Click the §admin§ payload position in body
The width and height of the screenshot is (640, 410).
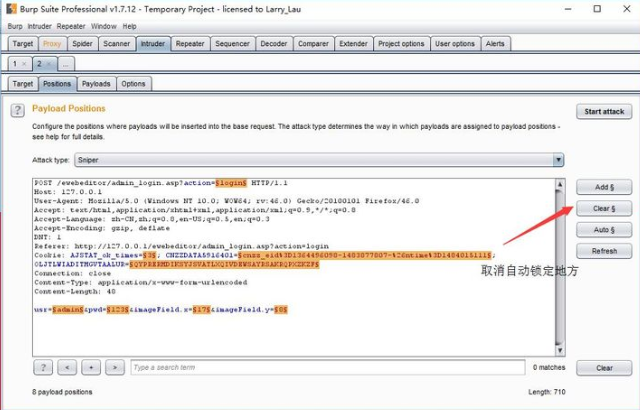(x=68, y=310)
